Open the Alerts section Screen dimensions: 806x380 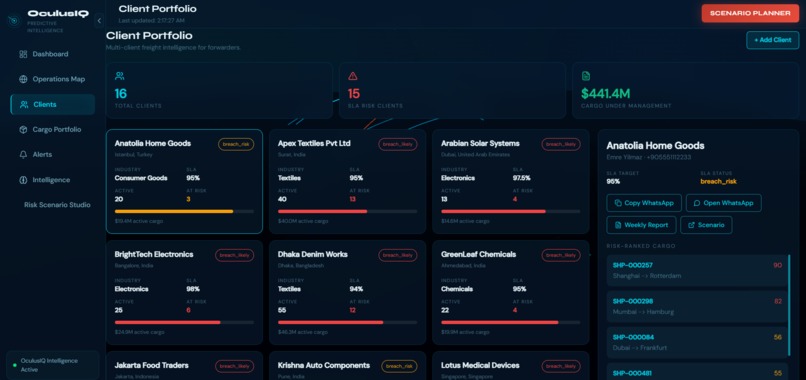click(52, 155)
